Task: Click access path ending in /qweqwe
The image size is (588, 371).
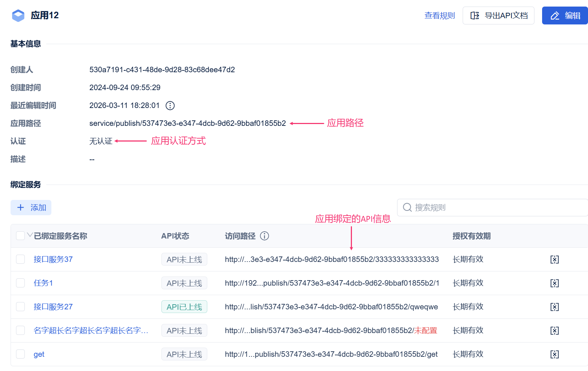Action: click(x=332, y=307)
